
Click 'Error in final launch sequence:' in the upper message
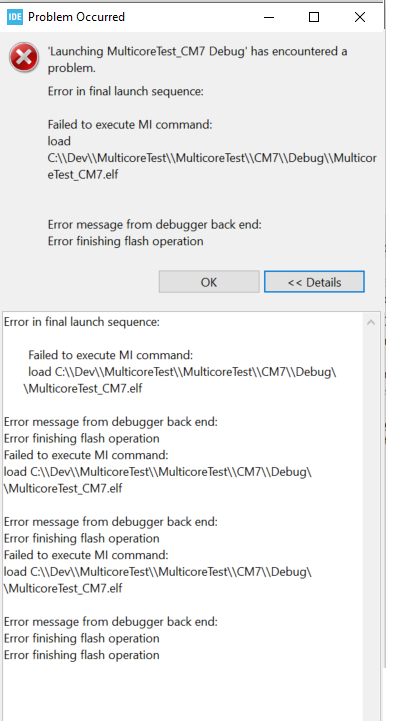coord(126,91)
